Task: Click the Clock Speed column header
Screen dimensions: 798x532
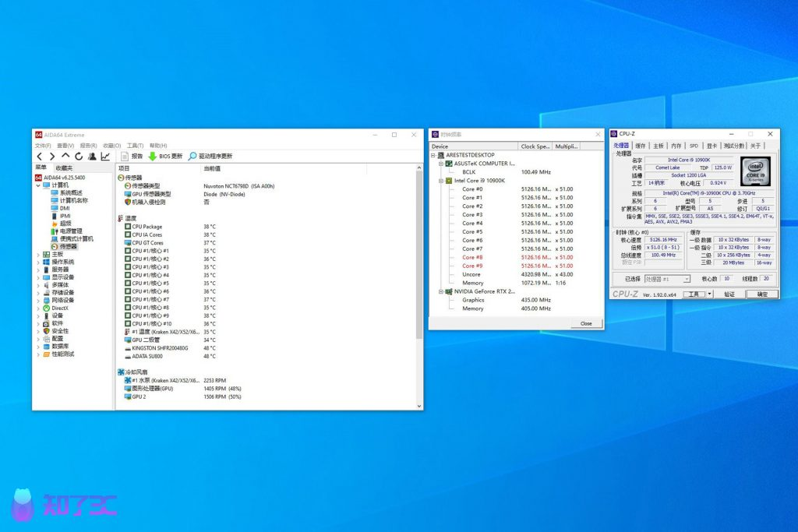Action: click(x=535, y=146)
